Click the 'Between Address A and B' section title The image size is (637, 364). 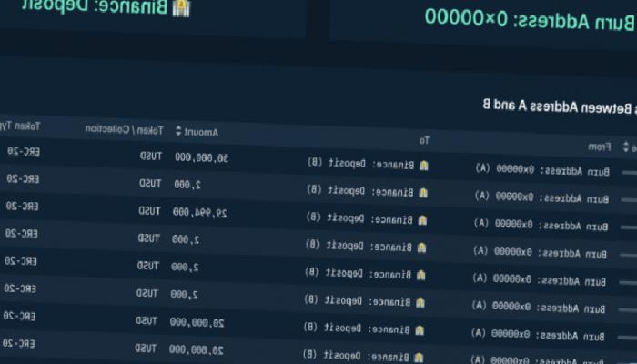pos(557,106)
